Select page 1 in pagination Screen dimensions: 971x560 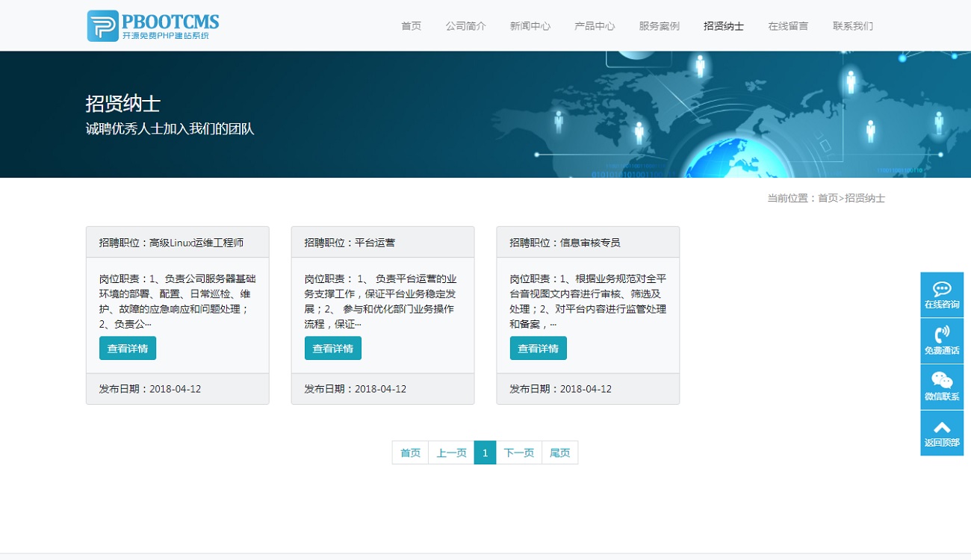(485, 452)
